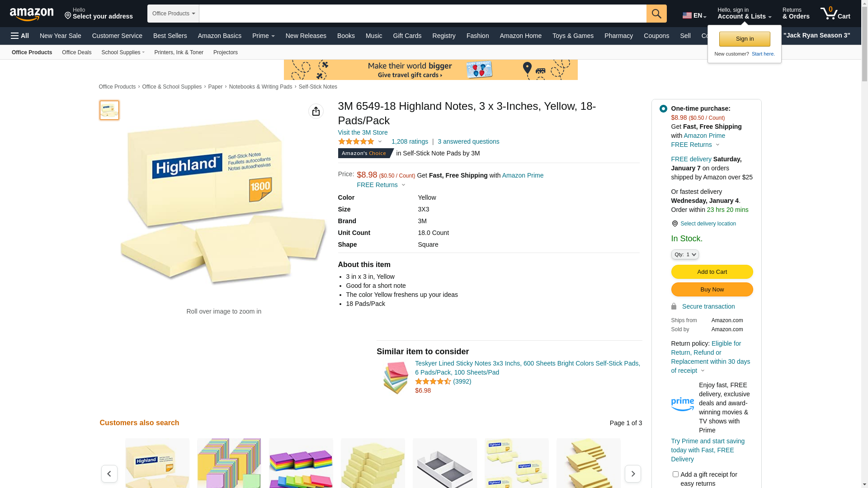868x488 pixels.
Task: Click the orange search magnifier button
Action: (x=656, y=14)
